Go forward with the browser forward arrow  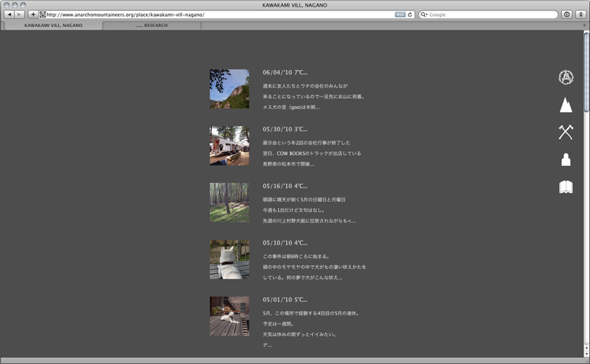pyautogui.click(x=19, y=14)
